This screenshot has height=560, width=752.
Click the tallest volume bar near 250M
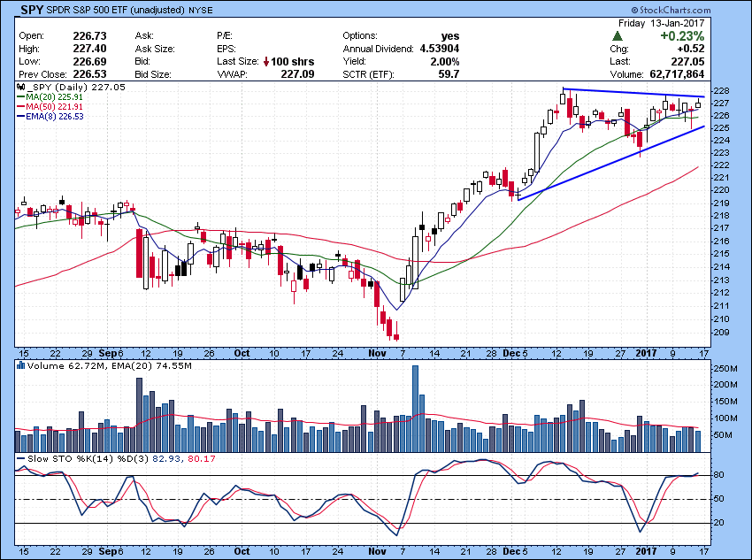[415, 409]
